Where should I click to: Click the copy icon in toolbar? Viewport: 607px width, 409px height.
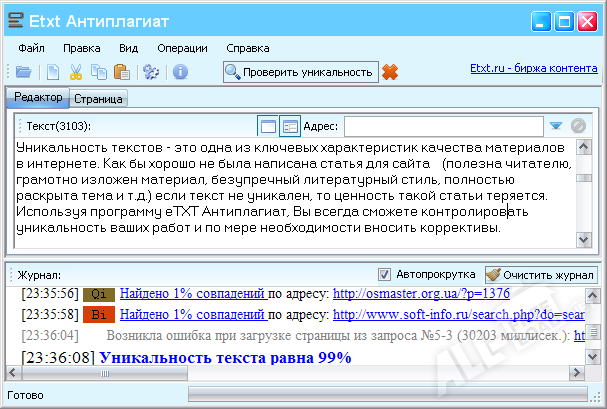point(99,71)
